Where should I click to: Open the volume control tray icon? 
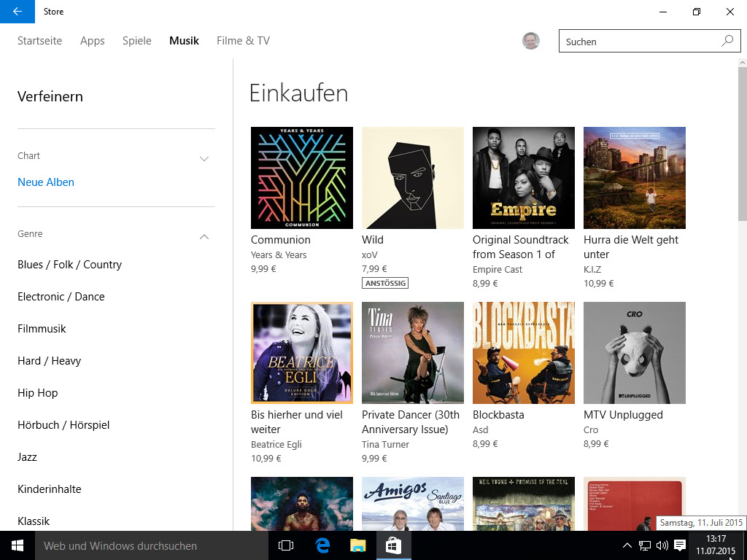coord(662,545)
